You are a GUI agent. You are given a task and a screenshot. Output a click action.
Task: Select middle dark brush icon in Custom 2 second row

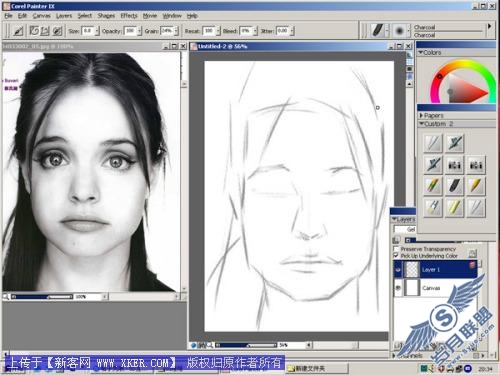pos(455,164)
